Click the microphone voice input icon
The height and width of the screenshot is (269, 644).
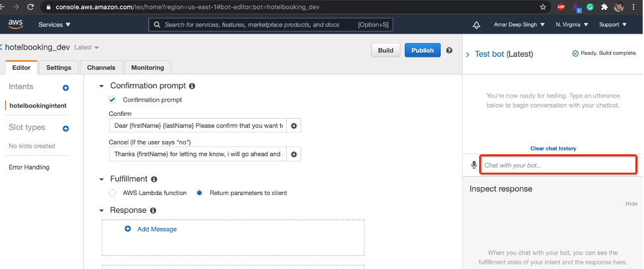tap(474, 165)
